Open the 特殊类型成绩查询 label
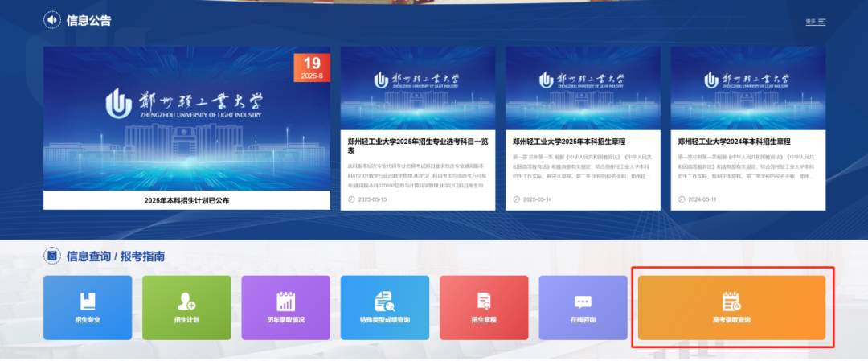 (385, 320)
